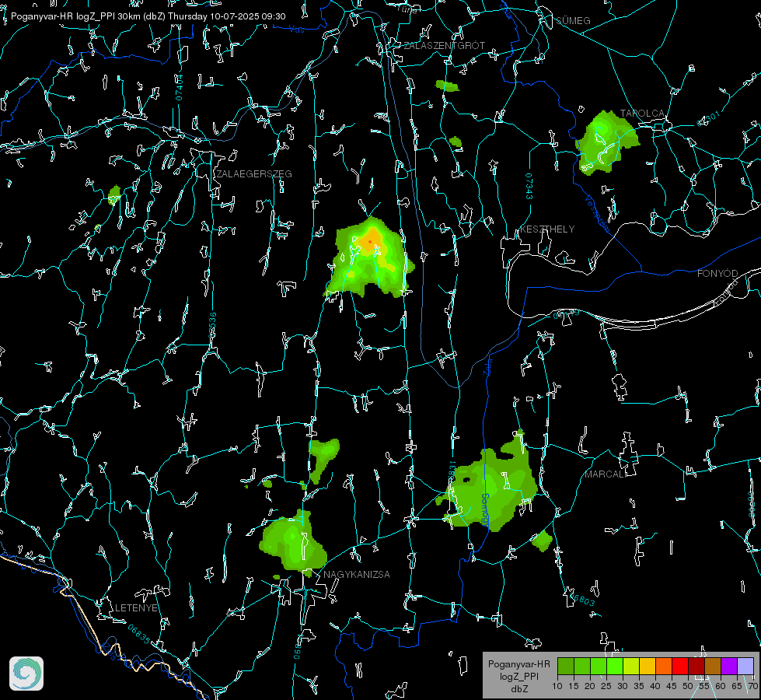
Task: Select the 35-40 dBZ yellow legend swatch
Action: [x=648, y=666]
